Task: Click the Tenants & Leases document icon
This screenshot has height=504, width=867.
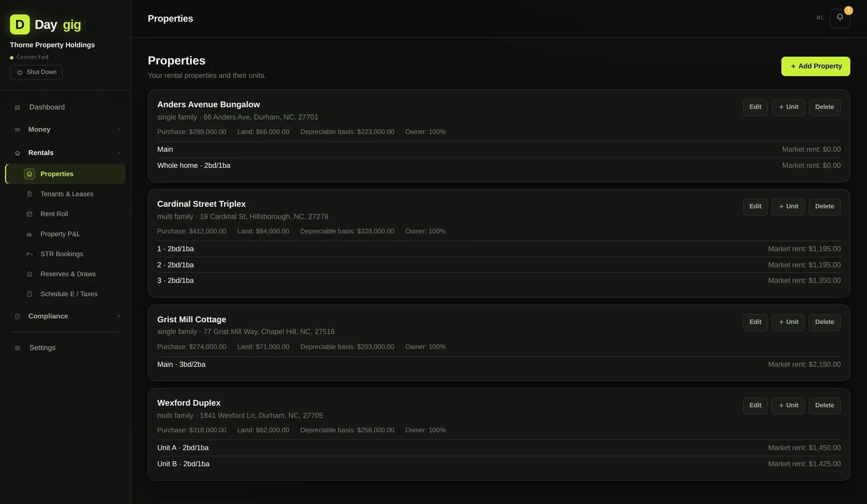Action: click(30, 194)
